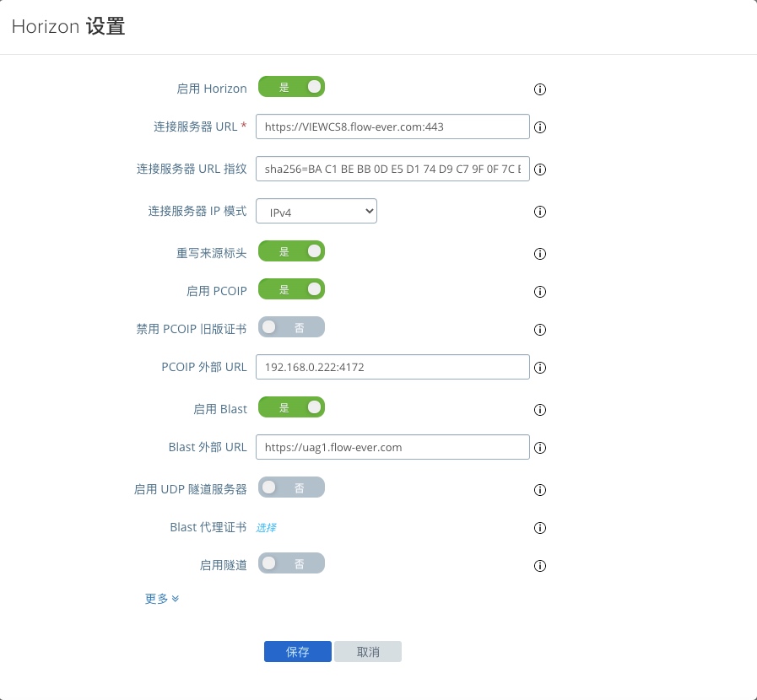This screenshot has width=757, height=700.
Task: Open info icon for PCOIP 外部 URL
Action: [x=540, y=368]
